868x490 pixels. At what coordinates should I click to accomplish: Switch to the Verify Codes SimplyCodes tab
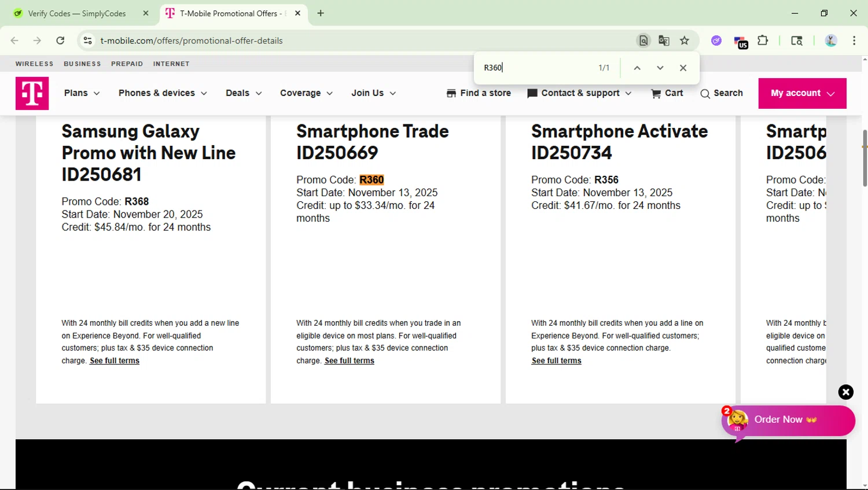coord(77,13)
